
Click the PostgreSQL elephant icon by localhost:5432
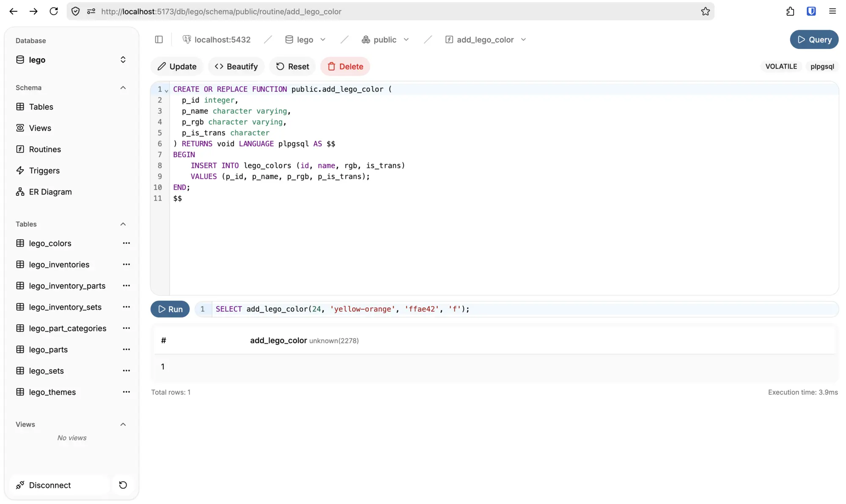pos(187,39)
